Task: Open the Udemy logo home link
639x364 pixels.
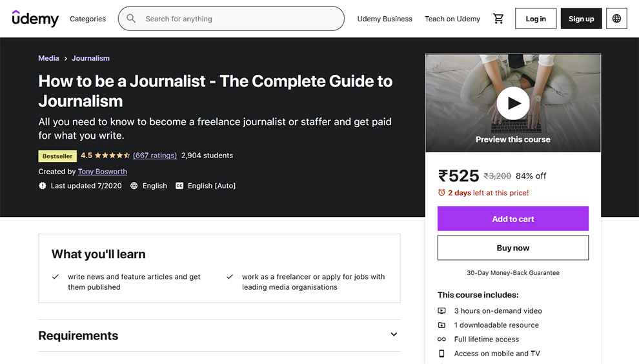Action: [35, 18]
